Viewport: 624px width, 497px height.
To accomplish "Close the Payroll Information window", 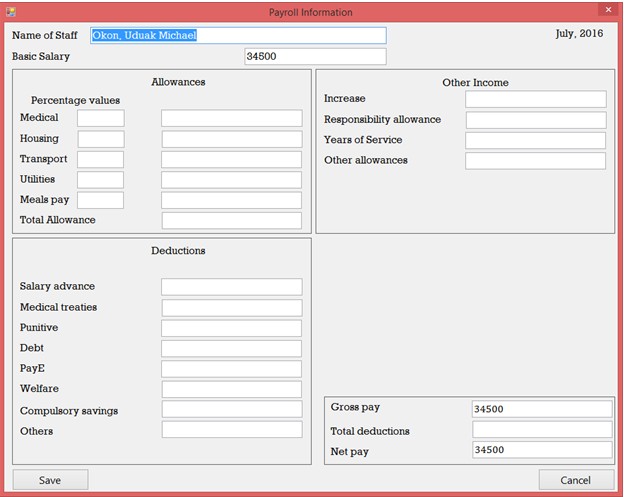I will 608,10.
